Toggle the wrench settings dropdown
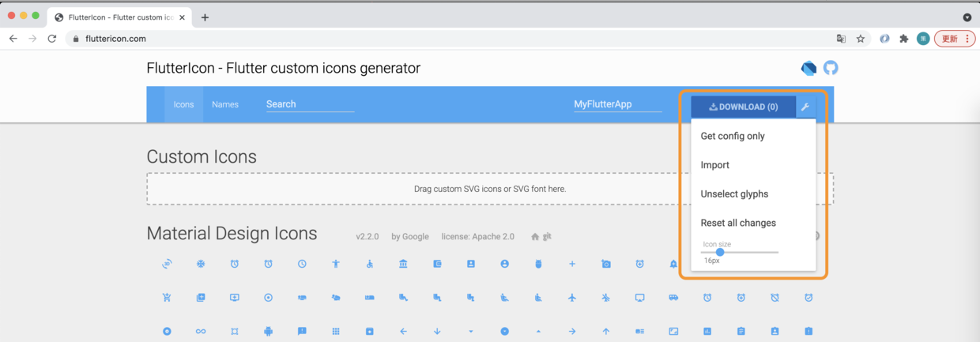980x342 pixels. point(805,107)
